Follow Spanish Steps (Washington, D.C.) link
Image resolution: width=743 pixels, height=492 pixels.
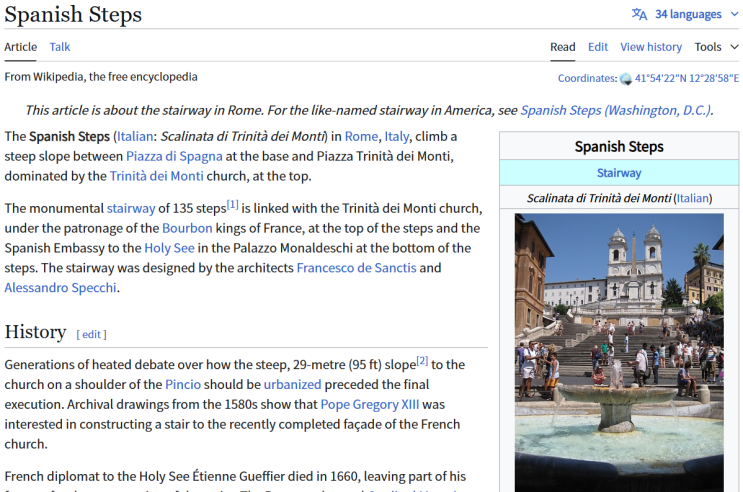(x=616, y=110)
